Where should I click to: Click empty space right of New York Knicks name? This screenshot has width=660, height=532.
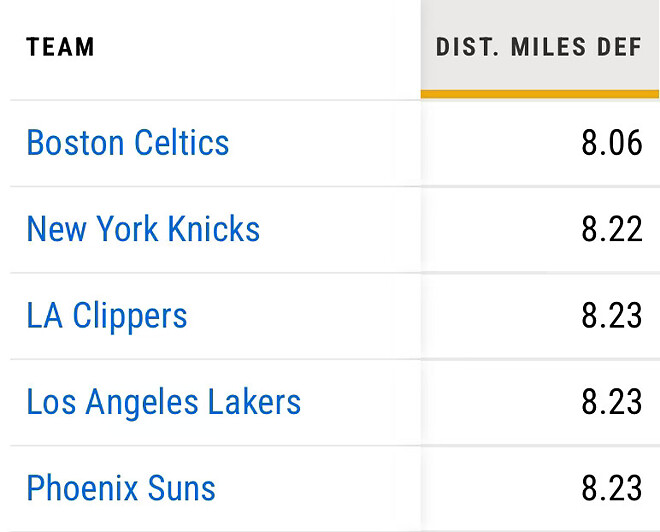tap(340, 229)
